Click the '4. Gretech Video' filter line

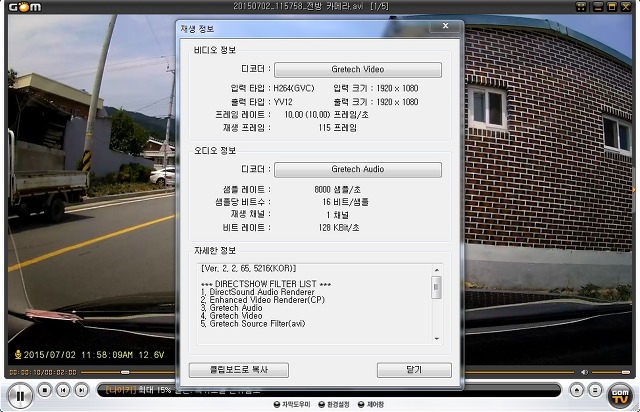tap(231, 316)
